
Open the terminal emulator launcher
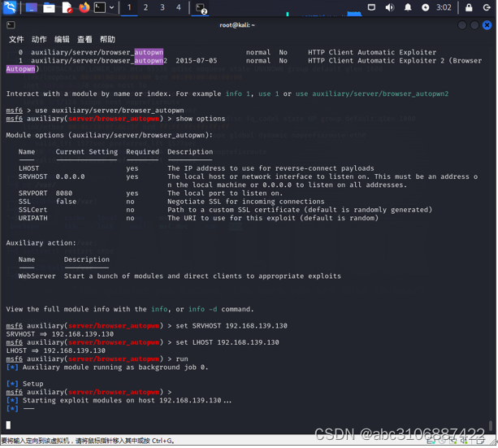[x=99, y=7]
